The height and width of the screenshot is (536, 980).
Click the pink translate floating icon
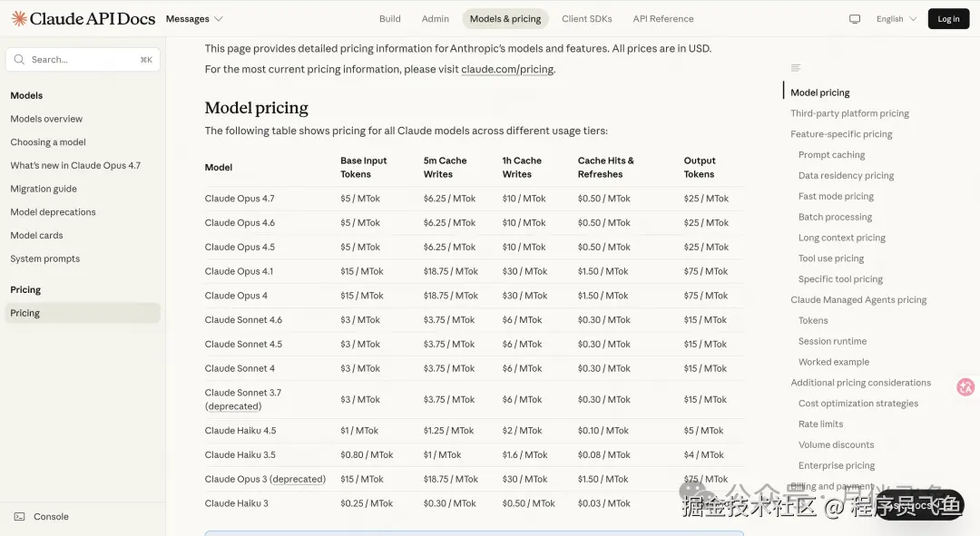point(965,386)
